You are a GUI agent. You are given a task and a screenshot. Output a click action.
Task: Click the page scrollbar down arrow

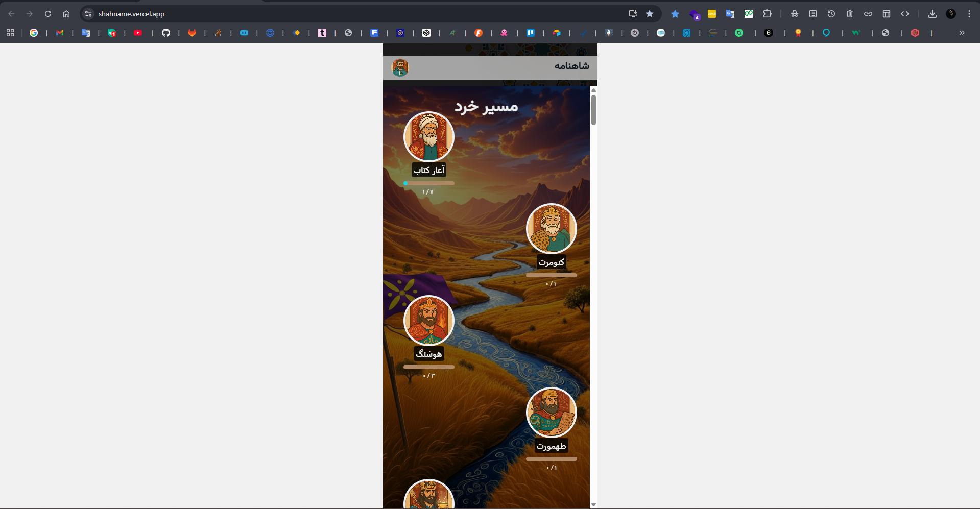(x=593, y=504)
